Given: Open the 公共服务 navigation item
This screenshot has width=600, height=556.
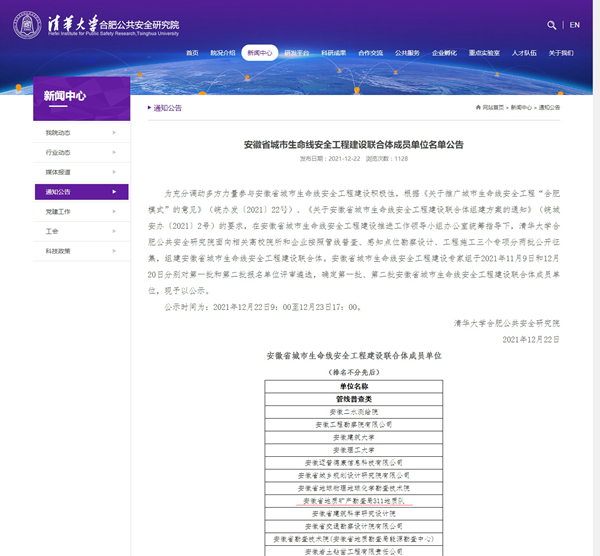Looking at the screenshot, I should (407, 53).
